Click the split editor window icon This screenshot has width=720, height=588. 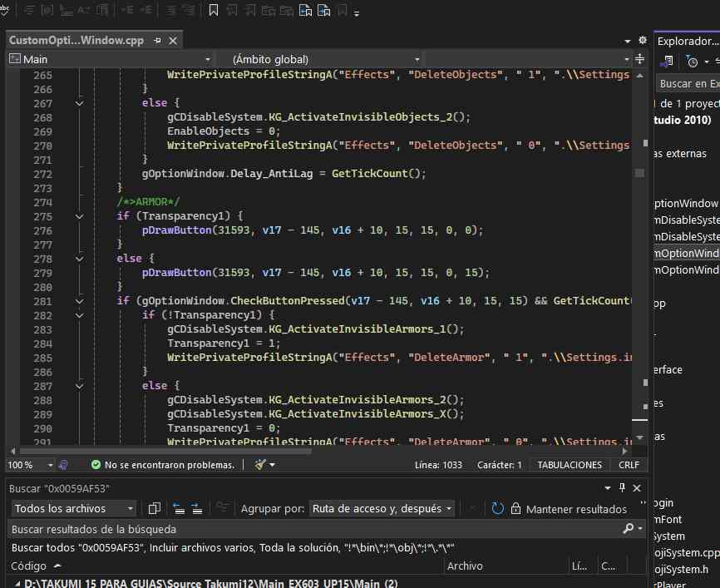pos(639,59)
